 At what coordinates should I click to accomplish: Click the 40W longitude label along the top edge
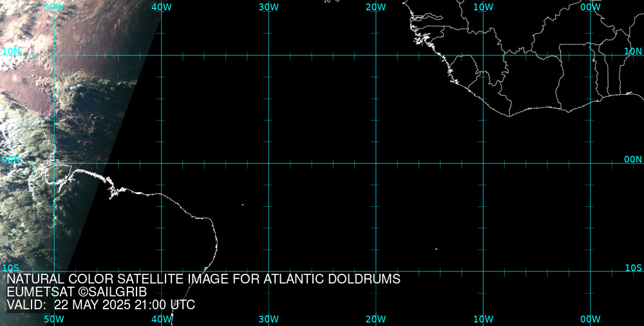click(162, 7)
